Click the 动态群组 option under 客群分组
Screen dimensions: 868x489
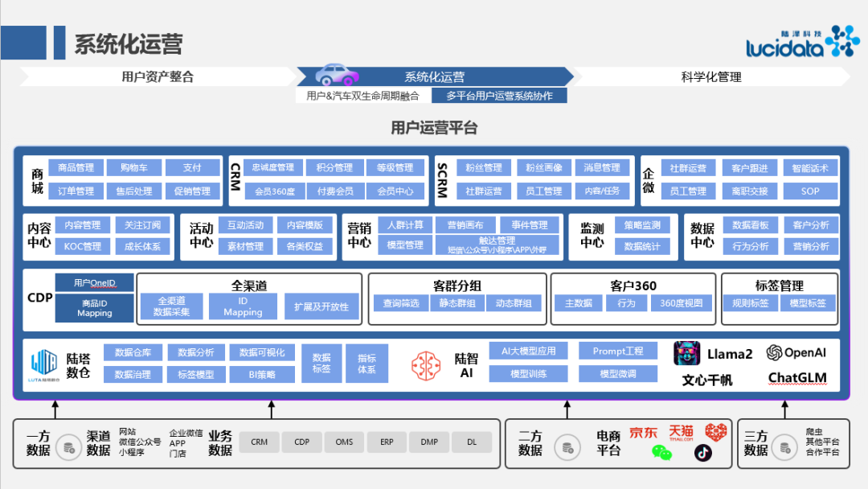coord(514,303)
